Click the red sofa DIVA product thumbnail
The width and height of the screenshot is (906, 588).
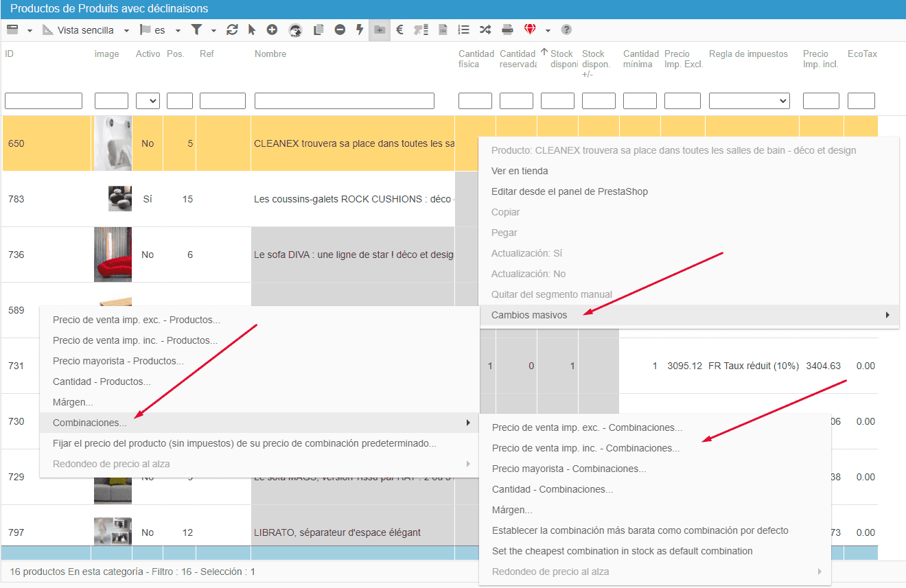[113, 255]
